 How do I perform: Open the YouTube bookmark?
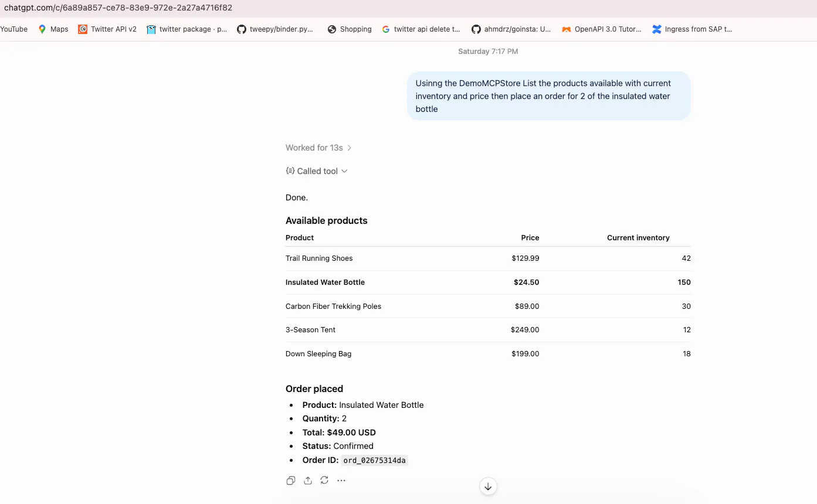click(13, 29)
